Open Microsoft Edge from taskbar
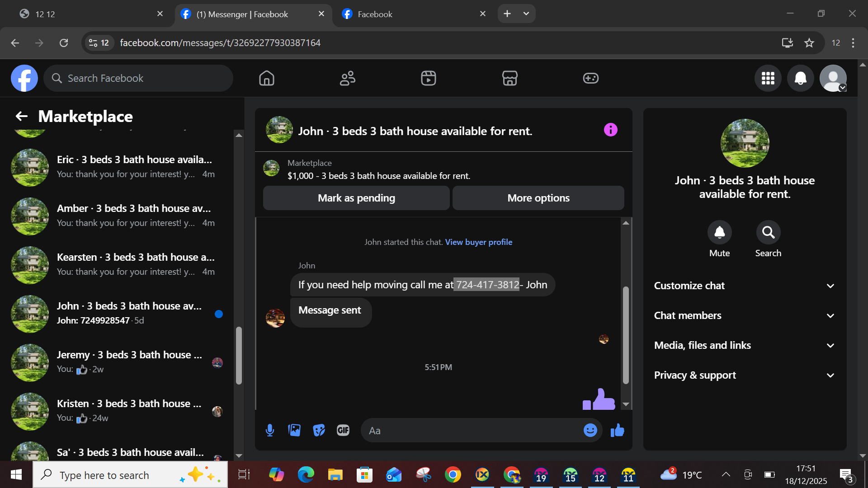The height and width of the screenshot is (488, 868). coord(306,474)
